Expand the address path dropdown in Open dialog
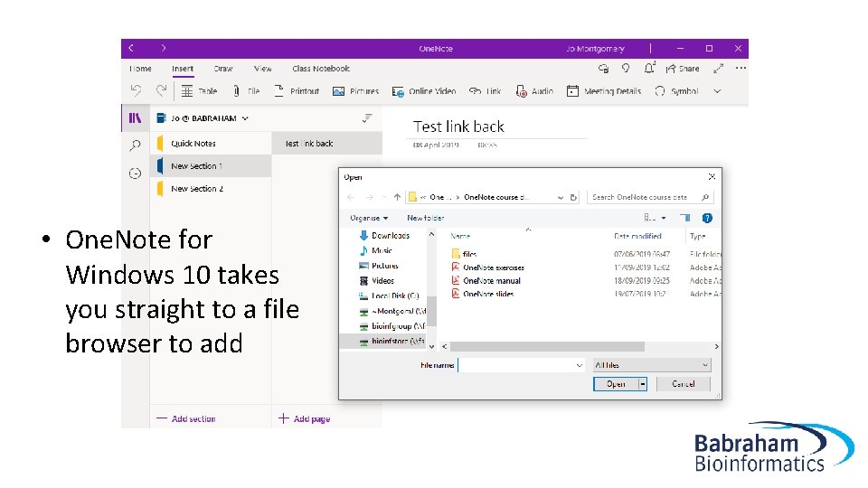This screenshot has width=868, height=488. pos(561,197)
